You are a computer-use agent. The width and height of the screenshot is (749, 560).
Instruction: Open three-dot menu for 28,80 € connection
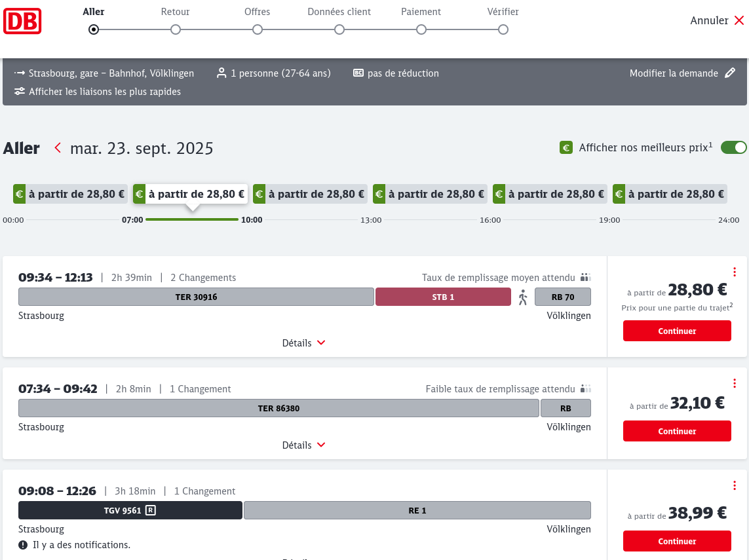coord(735,272)
